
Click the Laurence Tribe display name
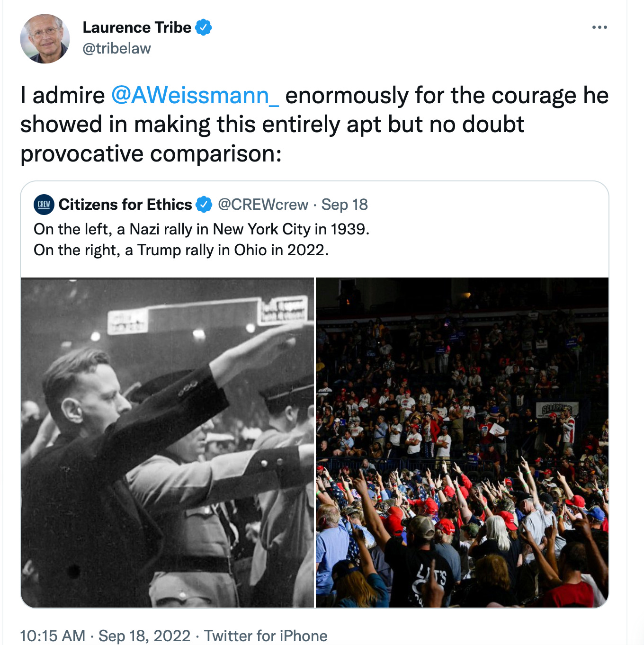(137, 27)
